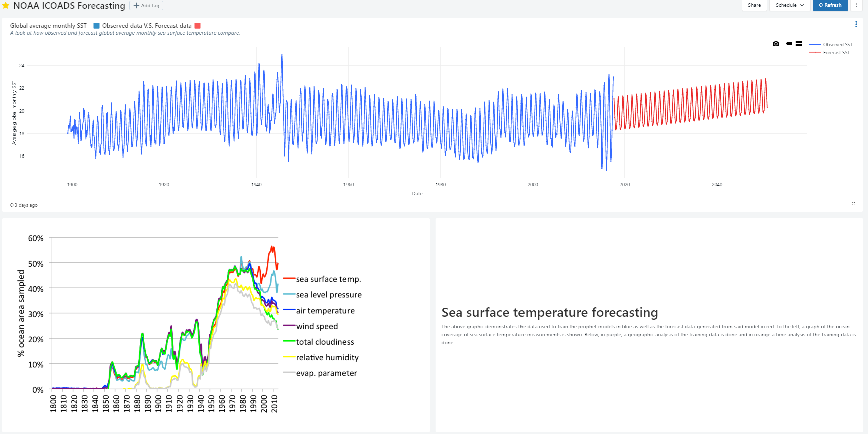Click the Share button
Image resolution: width=868 pixels, height=434 pixels.
(x=754, y=5)
